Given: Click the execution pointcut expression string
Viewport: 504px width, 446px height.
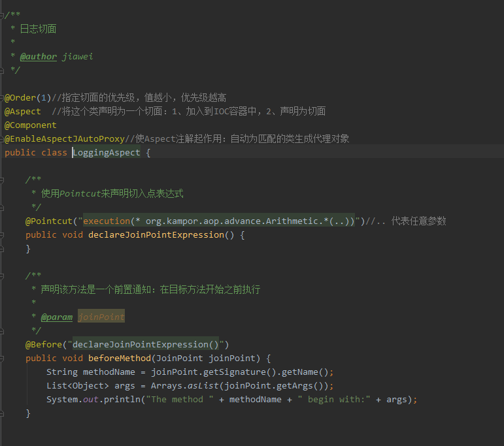Looking at the screenshot, I should click(x=219, y=221).
